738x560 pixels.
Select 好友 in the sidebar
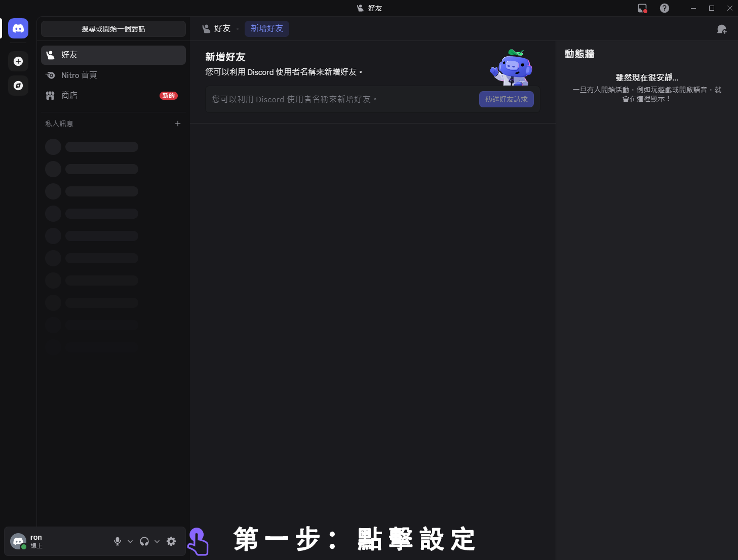[113, 55]
